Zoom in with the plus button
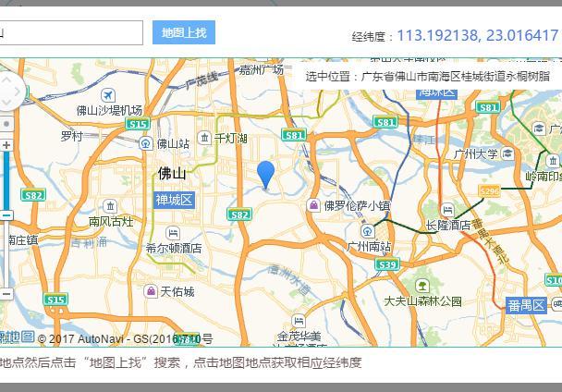The image size is (562, 392). point(6,145)
